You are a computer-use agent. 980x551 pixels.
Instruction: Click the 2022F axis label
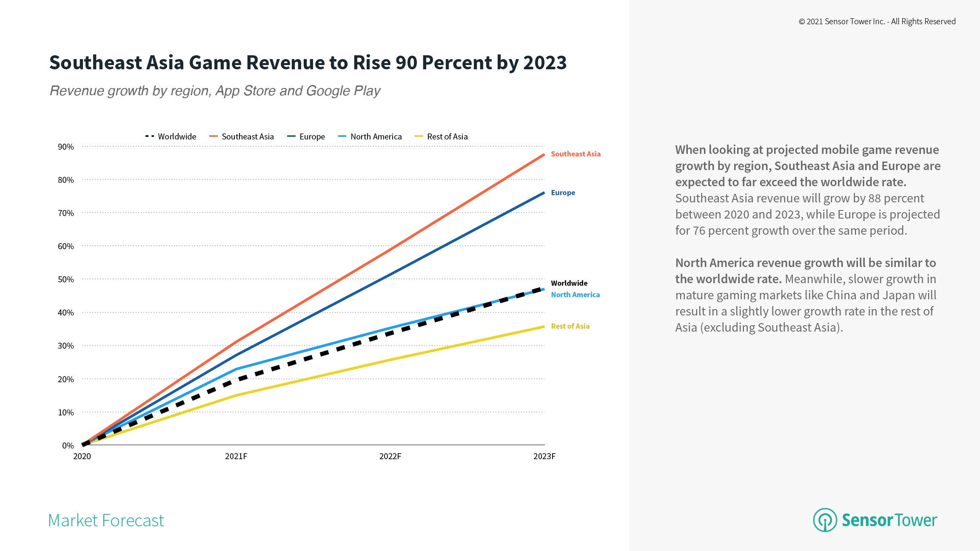pos(390,456)
